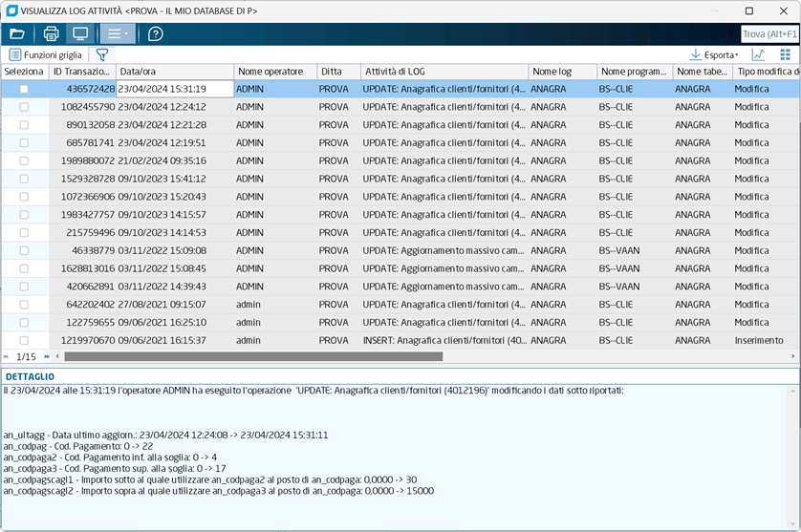
Task: Click the filter funnel icon
Action: 101,54
